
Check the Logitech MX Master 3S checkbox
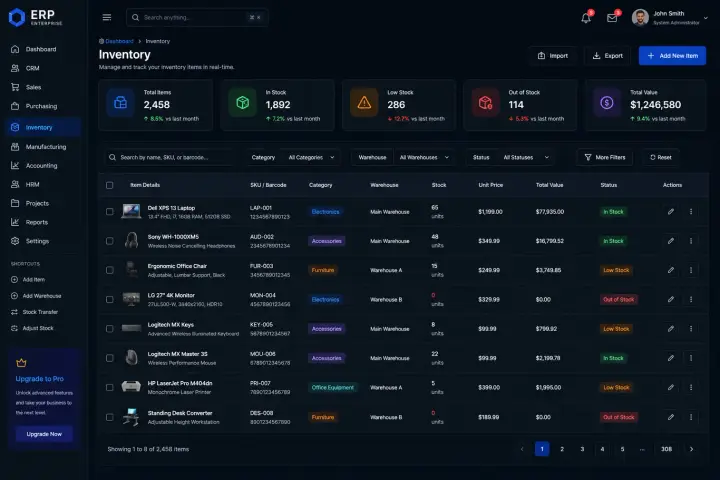click(x=109, y=358)
